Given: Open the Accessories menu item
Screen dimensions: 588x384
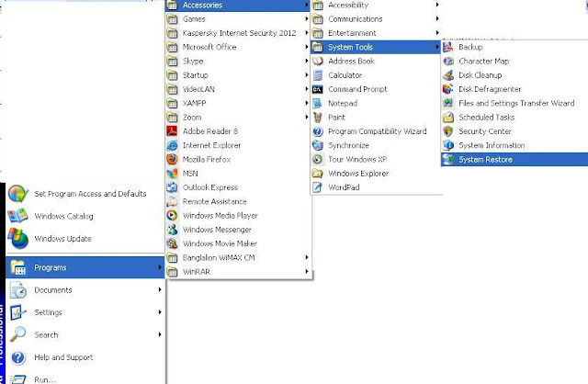Looking at the screenshot, I should pyautogui.click(x=238, y=6).
